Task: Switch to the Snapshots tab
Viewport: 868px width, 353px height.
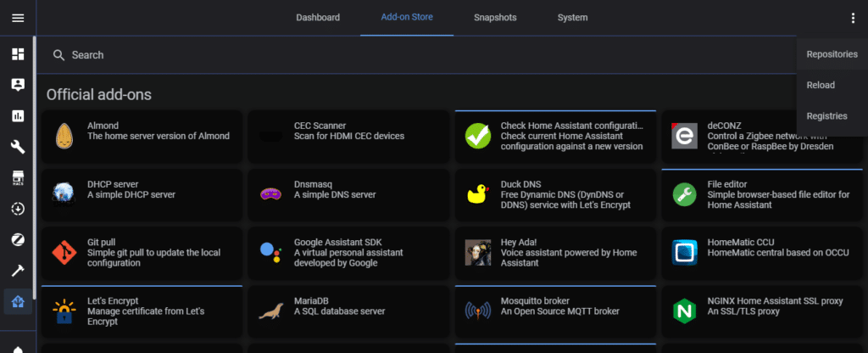Action: (495, 18)
